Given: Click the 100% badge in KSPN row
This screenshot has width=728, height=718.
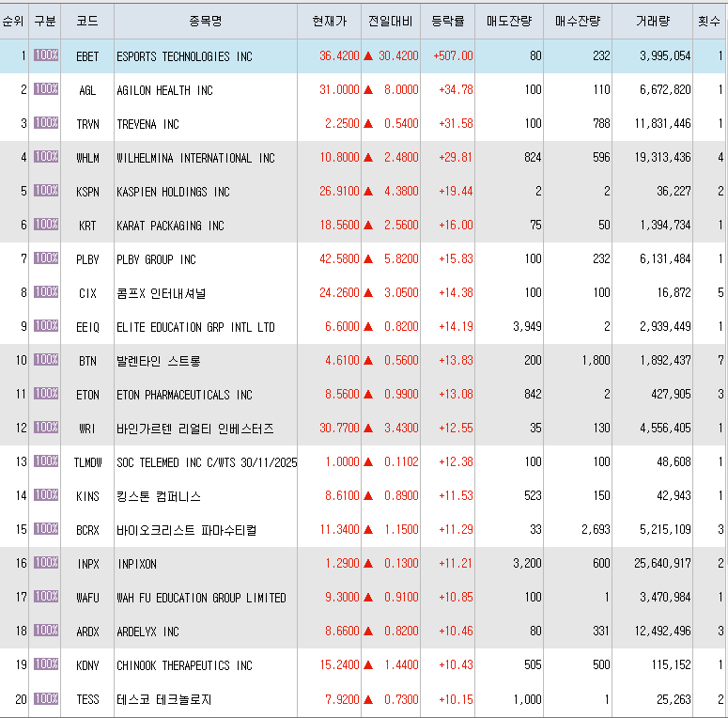Looking at the screenshot, I should tap(46, 191).
